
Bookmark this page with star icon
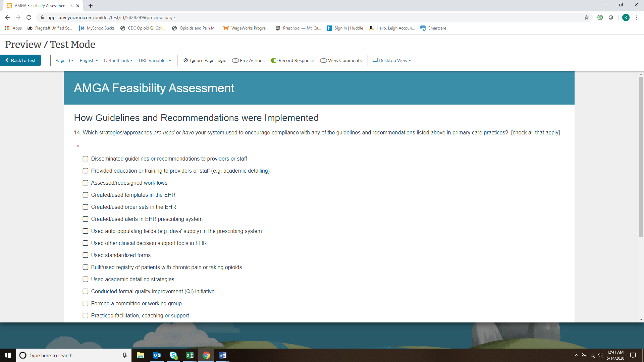pyautogui.click(x=587, y=17)
